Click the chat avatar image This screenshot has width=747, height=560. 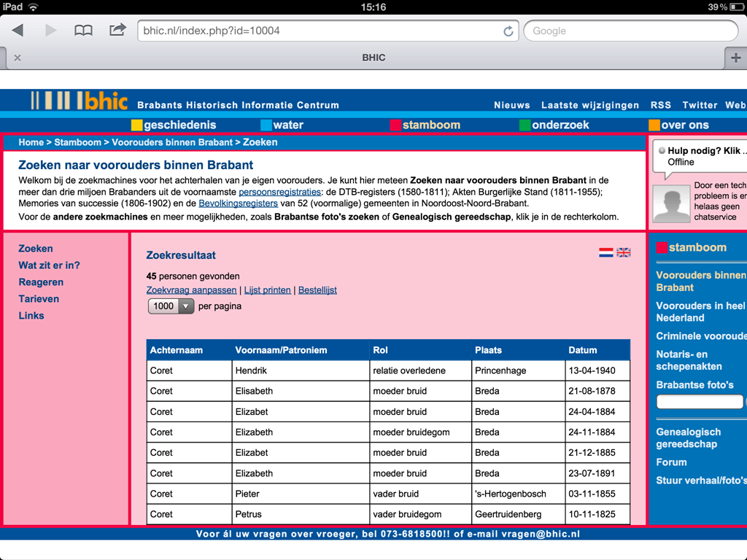pos(671,204)
